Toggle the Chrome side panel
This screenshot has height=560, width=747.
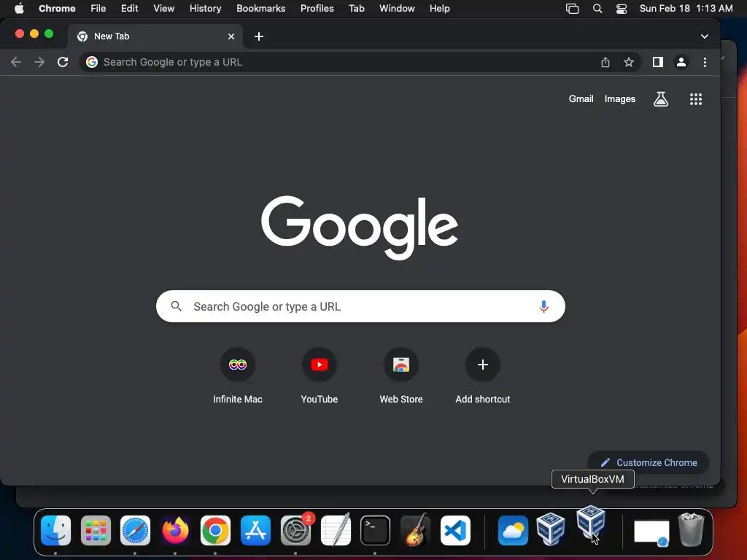pos(658,62)
